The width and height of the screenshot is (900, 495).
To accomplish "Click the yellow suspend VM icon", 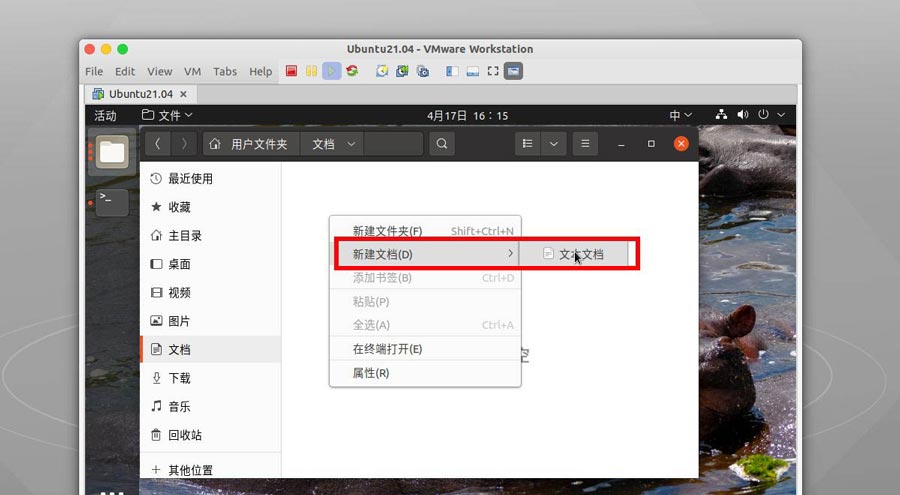I will coord(311,71).
